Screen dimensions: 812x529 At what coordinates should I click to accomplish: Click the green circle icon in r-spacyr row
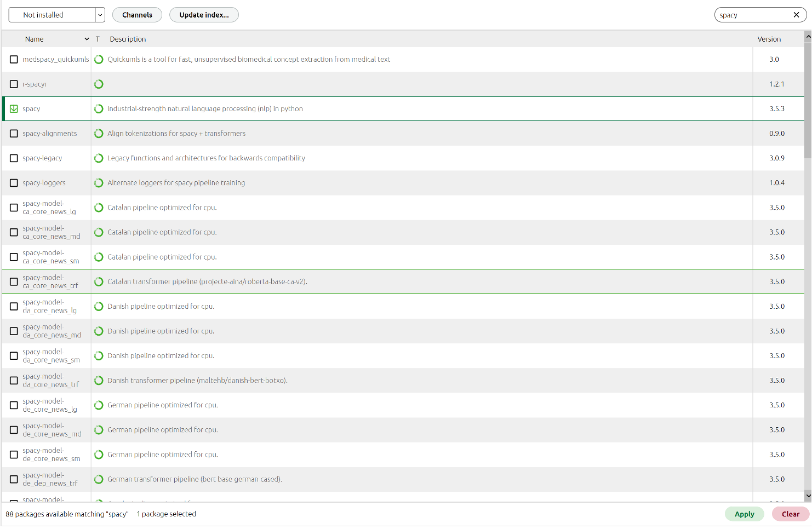point(99,84)
